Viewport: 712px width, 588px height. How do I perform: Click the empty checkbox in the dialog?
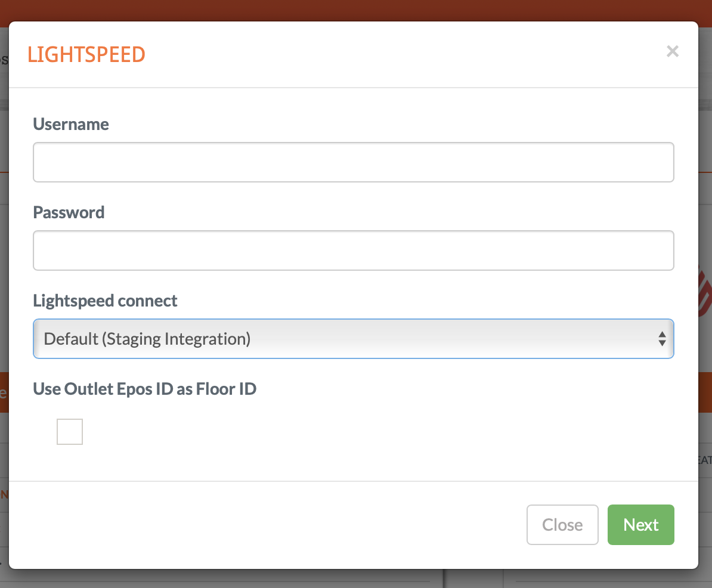[69, 431]
